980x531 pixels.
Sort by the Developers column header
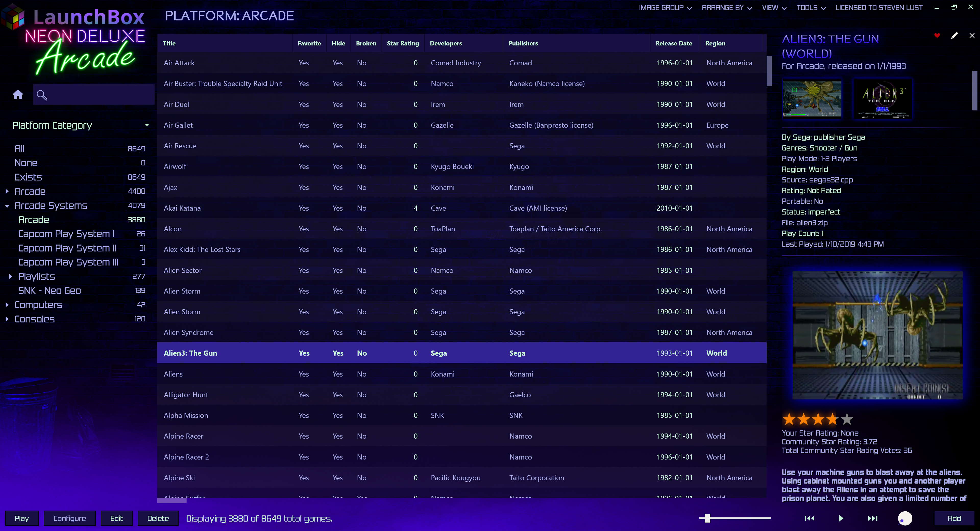coord(463,43)
